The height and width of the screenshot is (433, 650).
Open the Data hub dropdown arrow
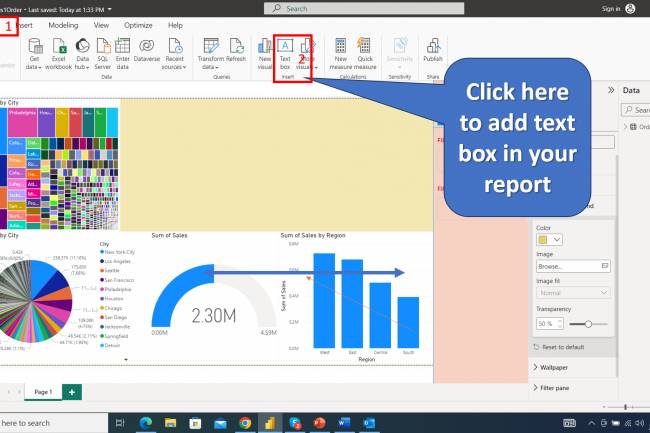[x=87, y=68]
